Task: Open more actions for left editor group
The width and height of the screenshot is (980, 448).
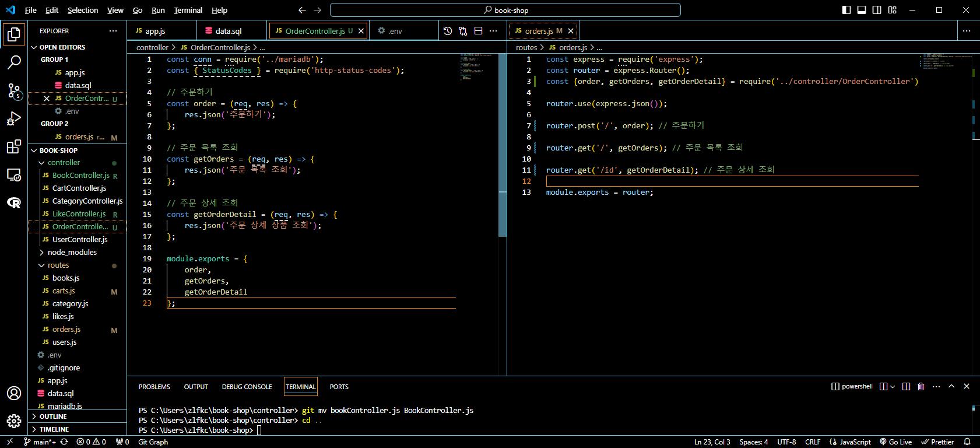Action: pos(493,31)
